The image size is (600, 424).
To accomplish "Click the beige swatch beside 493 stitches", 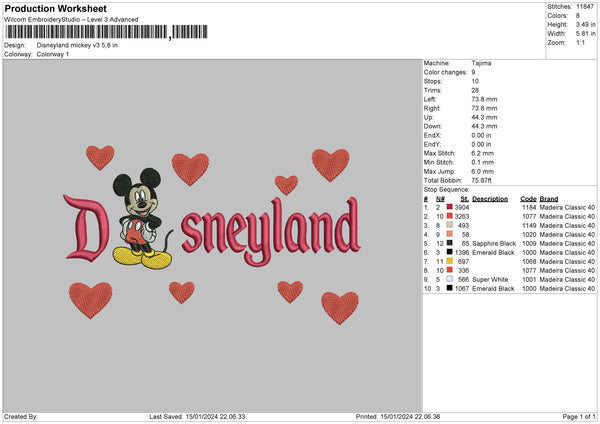I will click(450, 225).
